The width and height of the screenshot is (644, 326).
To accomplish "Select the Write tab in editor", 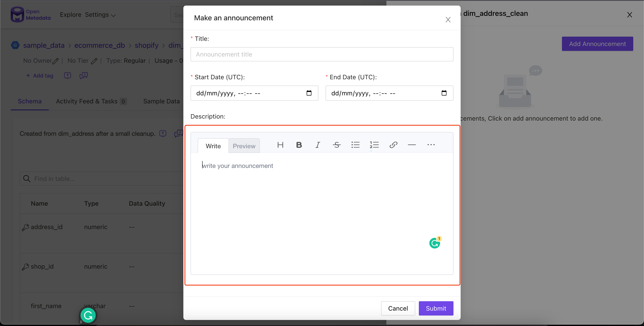I will [213, 146].
